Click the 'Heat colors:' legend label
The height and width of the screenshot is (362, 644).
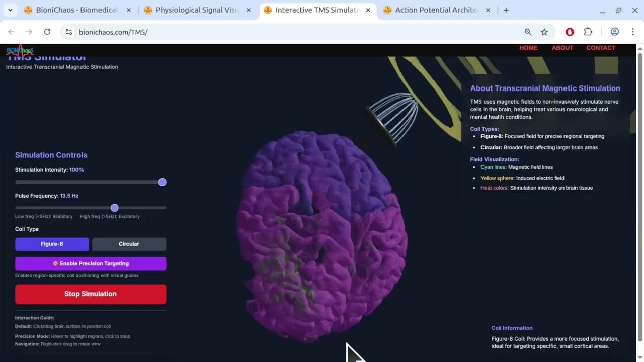(x=494, y=188)
